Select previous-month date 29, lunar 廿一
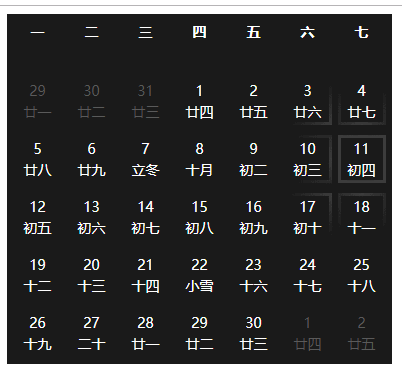This screenshot has width=402, height=385. [x=37, y=101]
